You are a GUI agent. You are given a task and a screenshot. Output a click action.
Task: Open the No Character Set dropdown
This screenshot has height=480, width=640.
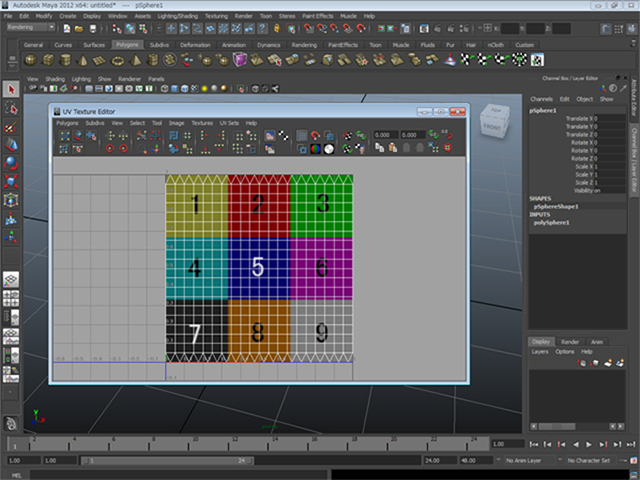click(x=588, y=460)
